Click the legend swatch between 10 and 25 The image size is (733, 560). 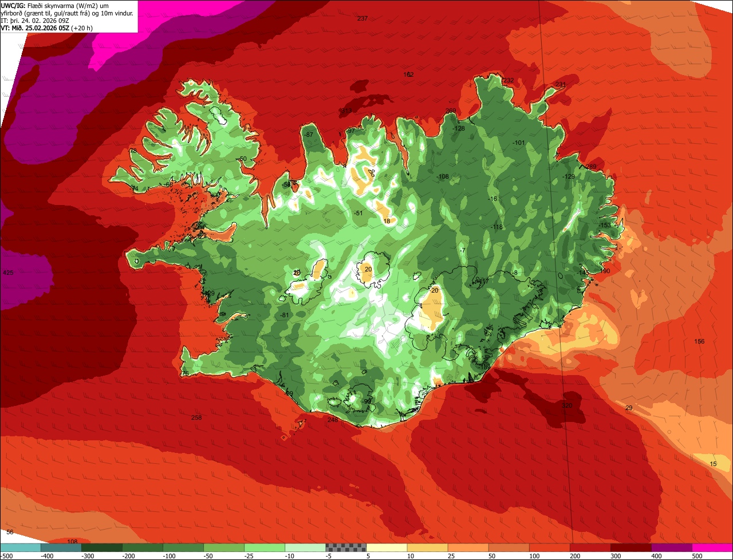point(427,547)
